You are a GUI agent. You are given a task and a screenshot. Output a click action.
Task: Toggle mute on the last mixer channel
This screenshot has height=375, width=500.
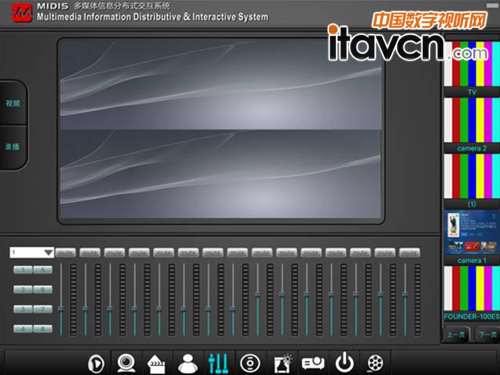tap(410, 253)
